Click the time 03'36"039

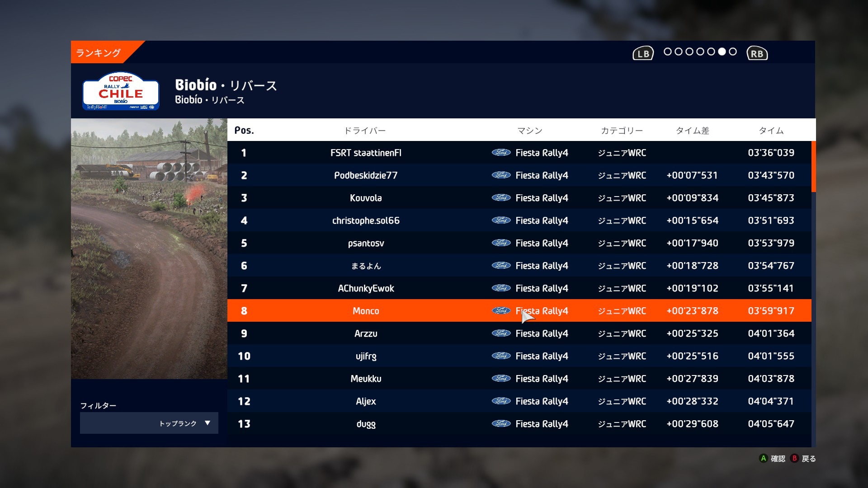[x=771, y=153]
